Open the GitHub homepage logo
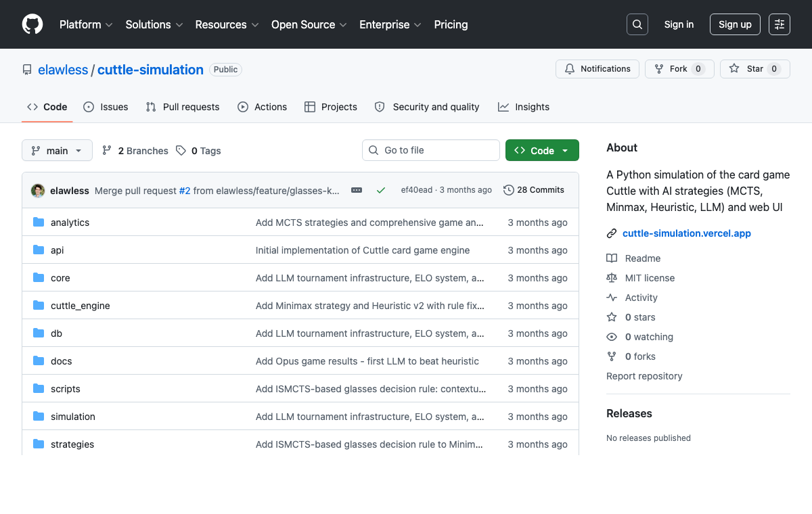 (x=32, y=24)
